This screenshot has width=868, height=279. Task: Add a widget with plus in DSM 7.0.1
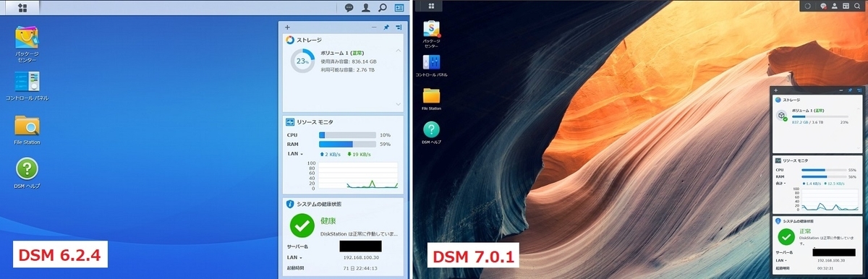coord(775,90)
